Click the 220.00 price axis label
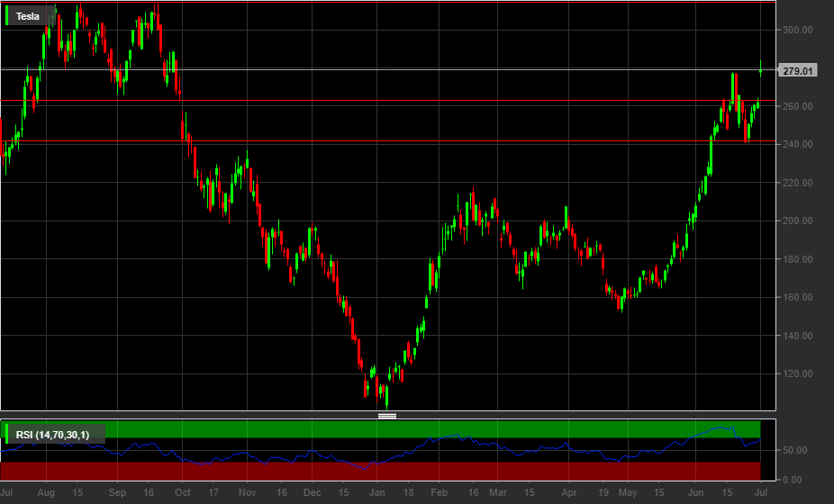 (797, 183)
